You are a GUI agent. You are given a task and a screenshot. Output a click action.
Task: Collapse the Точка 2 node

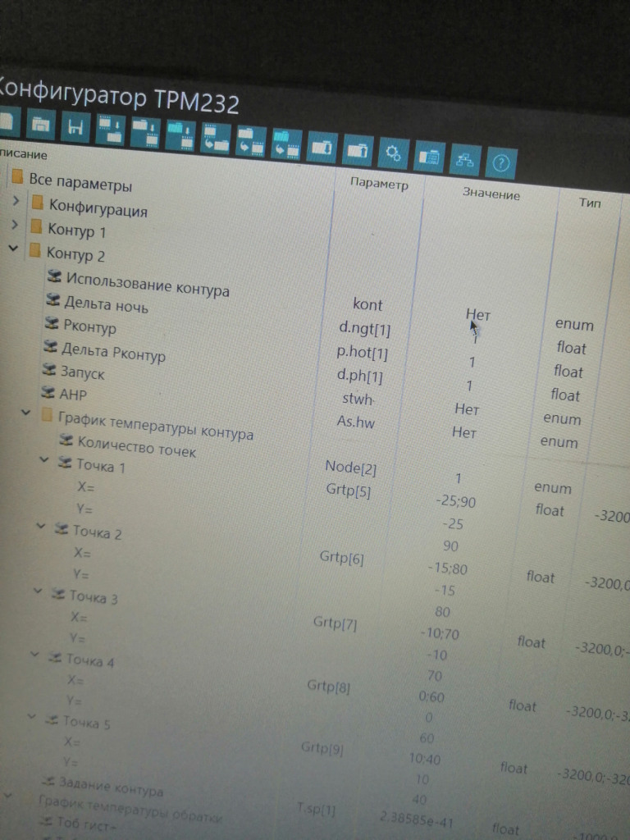41,526
